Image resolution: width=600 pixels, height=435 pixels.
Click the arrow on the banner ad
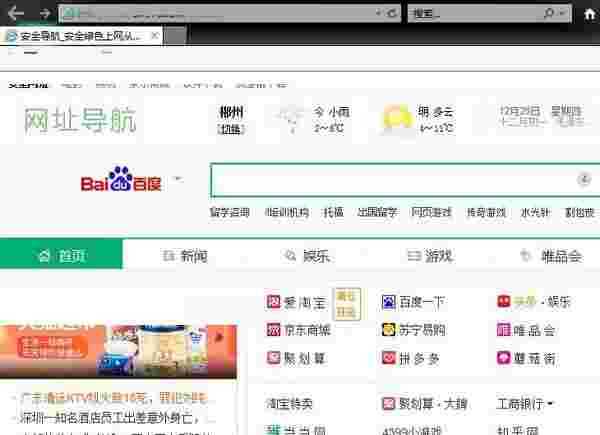[x=219, y=337]
